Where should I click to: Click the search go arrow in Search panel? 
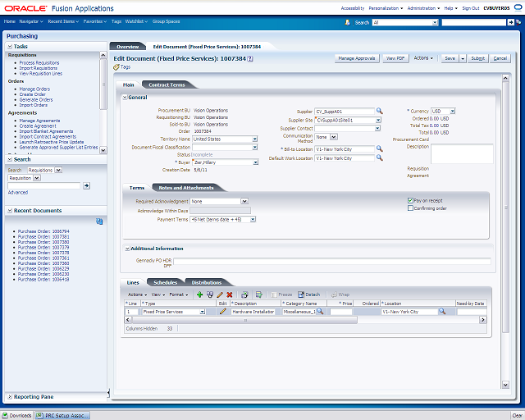point(86,185)
